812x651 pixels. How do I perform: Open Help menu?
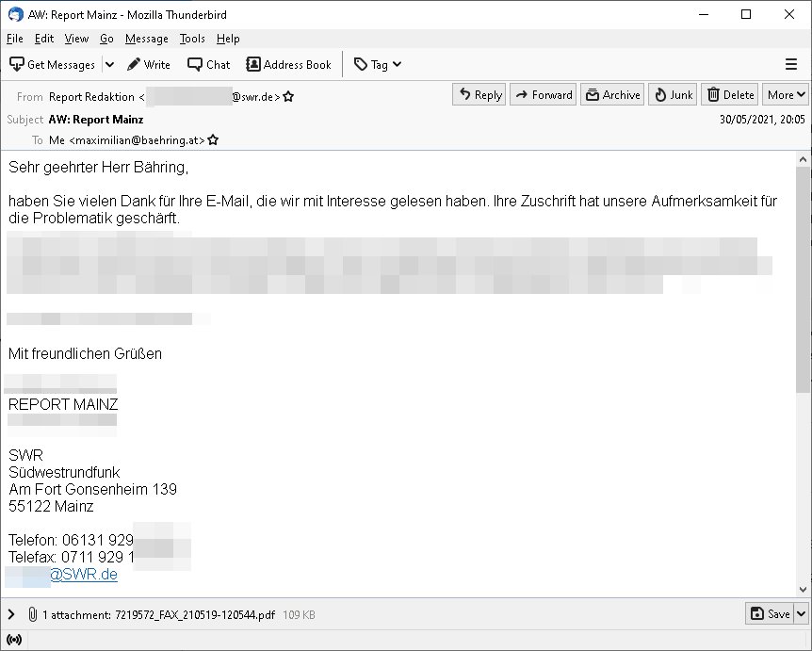tap(228, 39)
